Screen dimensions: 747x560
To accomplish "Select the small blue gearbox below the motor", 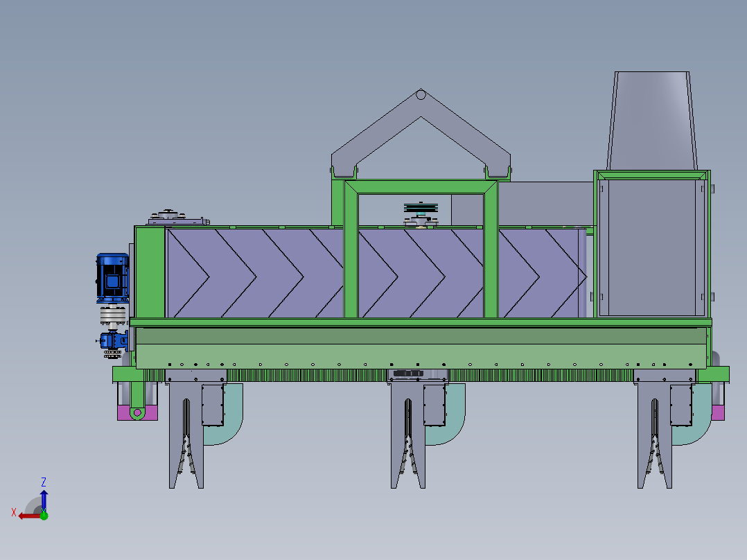I will (113, 341).
